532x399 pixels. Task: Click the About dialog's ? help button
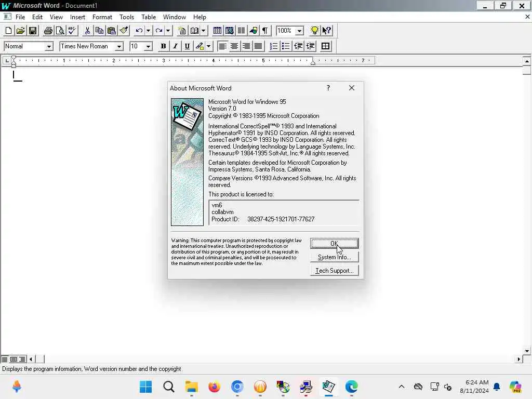pyautogui.click(x=328, y=88)
